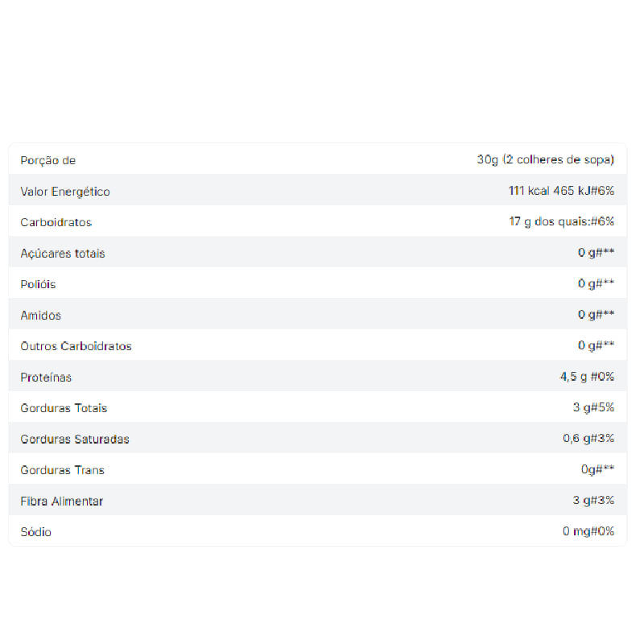This screenshot has width=644, height=644.
Task: Click the 'Sódio' row label
Action: click(36, 532)
